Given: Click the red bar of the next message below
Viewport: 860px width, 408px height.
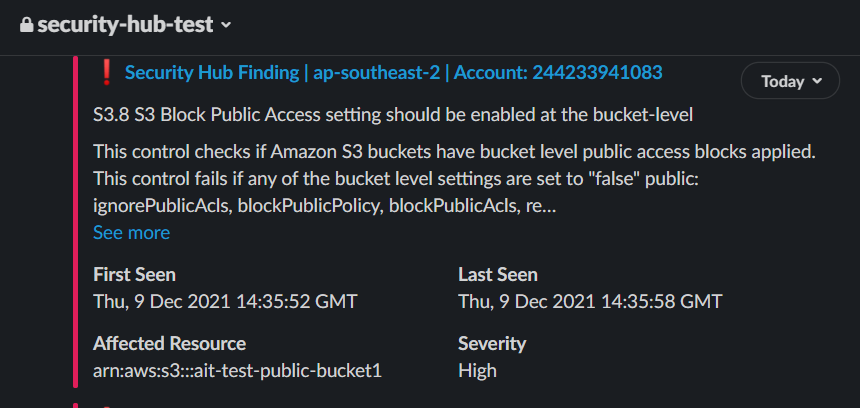Looking at the screenshot, I should click(x=75, y=406).
